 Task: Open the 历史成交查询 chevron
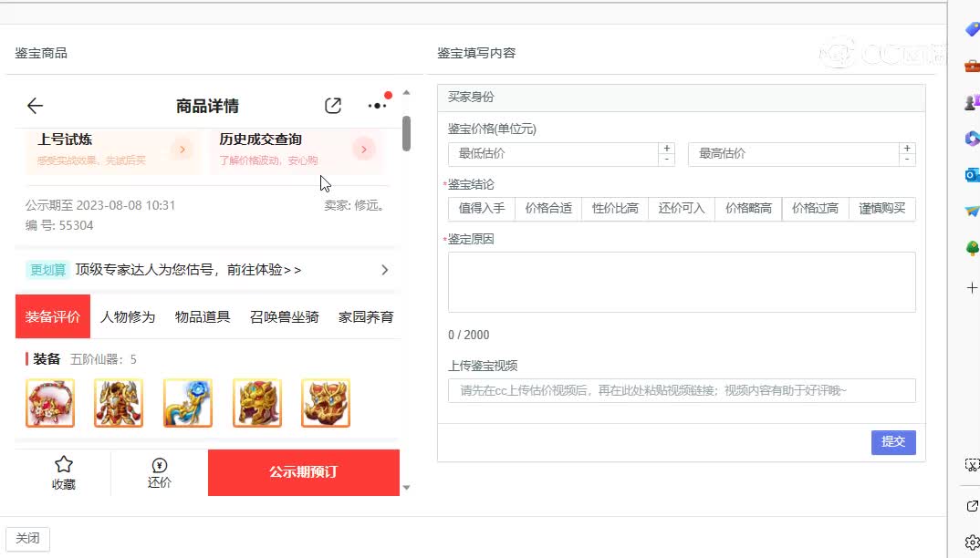(x=363, y=150)
